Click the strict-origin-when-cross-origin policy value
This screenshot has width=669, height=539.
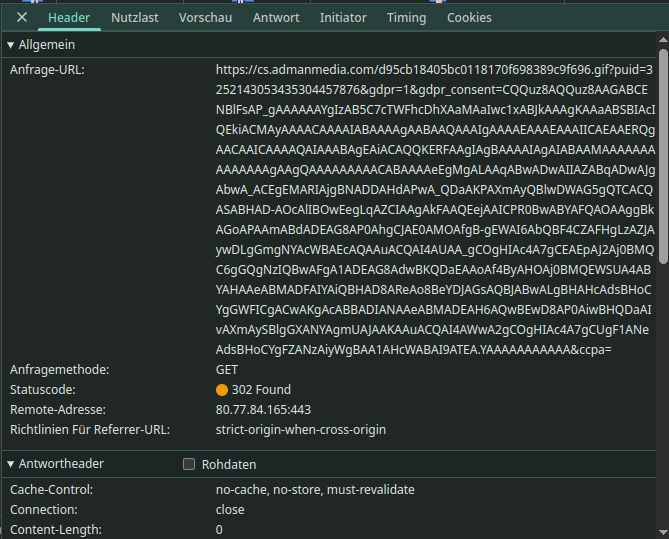pyautogui.click(x=300, y=430)
